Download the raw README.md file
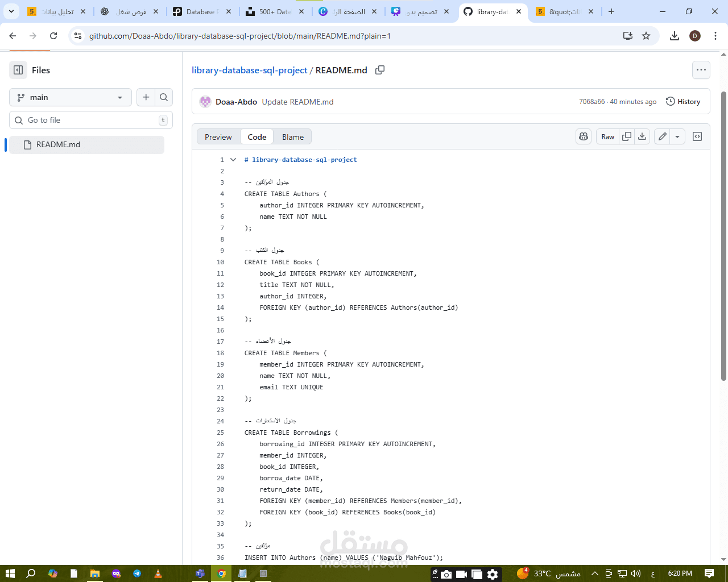The image size is (728, 582). [x=642, y=136]
